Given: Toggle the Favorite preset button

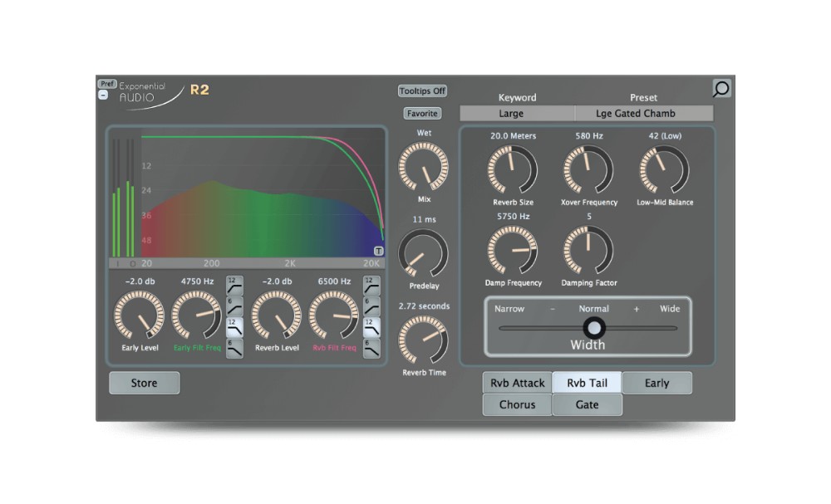Looking at the screenshot, I should [422, 114].
